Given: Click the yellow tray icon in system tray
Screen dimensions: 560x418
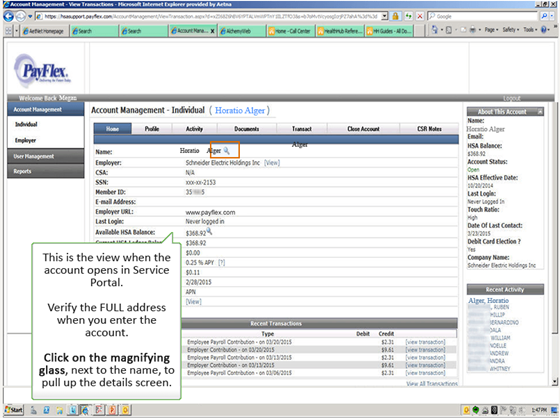Looking at the screenshot, I should [466, 410].
